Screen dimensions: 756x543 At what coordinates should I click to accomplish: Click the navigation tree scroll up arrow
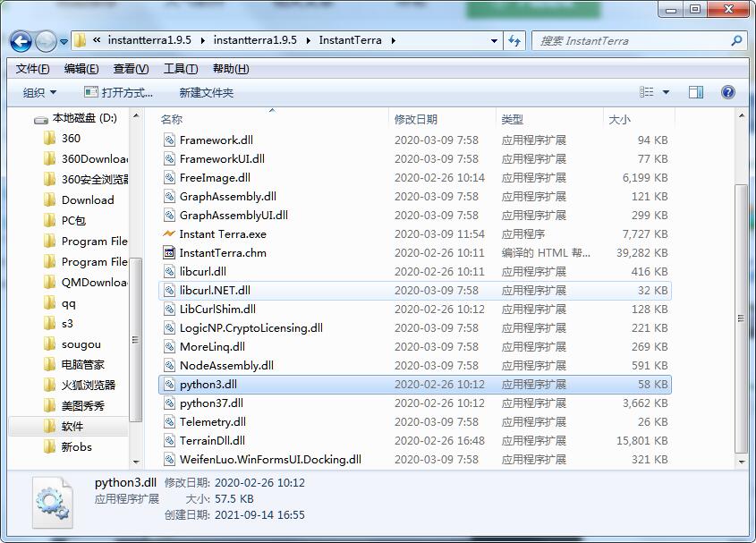pos(136,116)
